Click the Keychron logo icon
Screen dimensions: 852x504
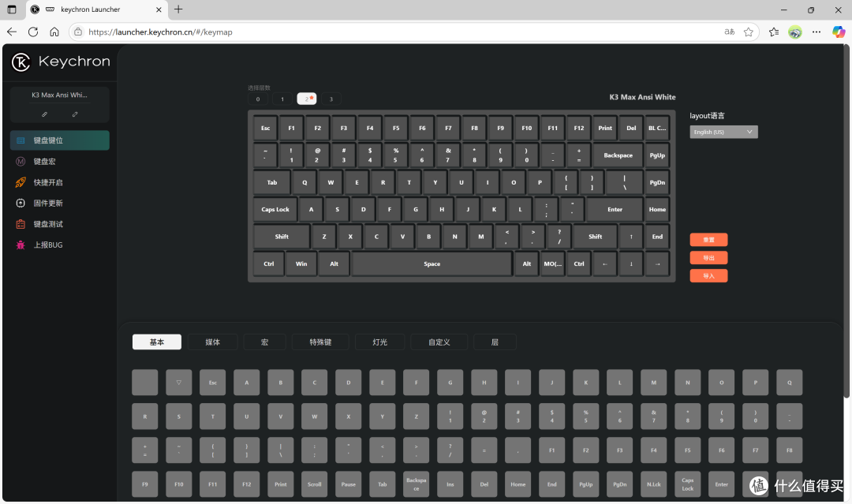coord(21,62)
